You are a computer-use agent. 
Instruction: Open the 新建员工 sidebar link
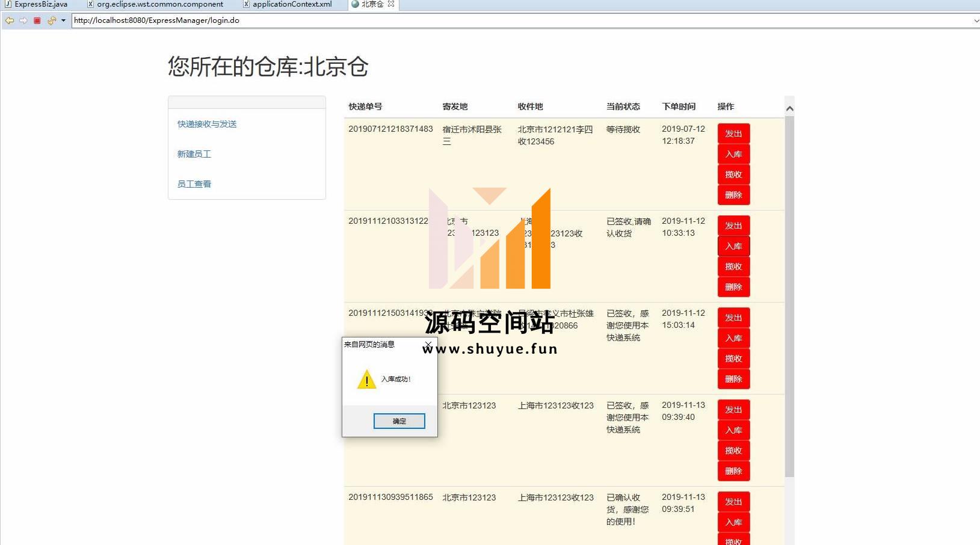click(x=194, y=154)
